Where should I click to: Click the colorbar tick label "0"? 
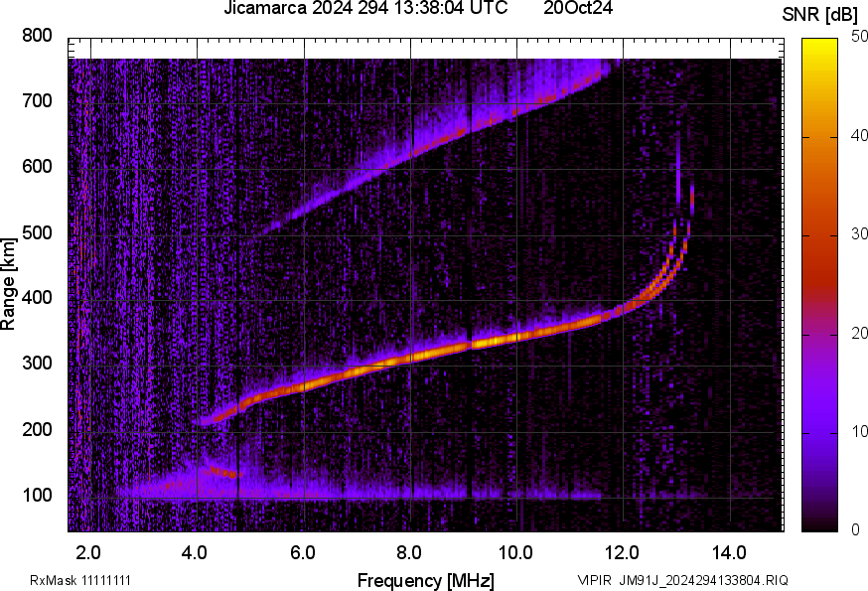pos(855,530)
